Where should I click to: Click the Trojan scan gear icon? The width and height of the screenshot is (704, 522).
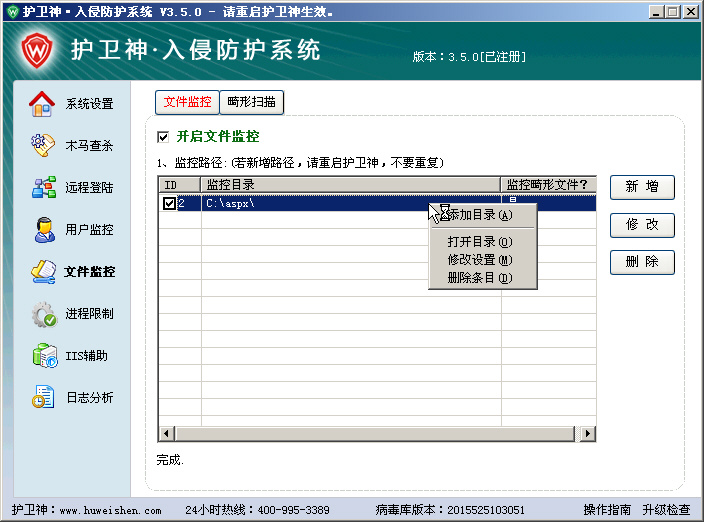click(x=43, y=145)
